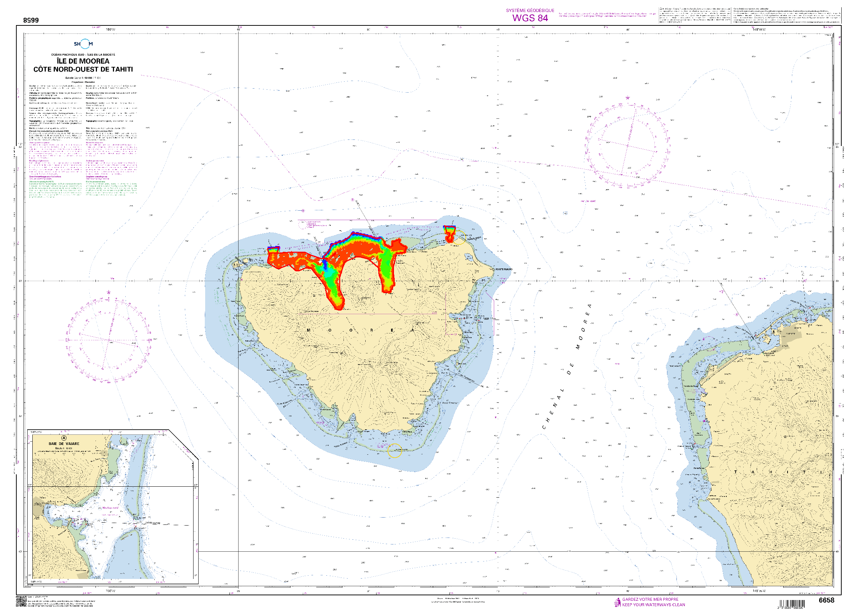This screenshot has height=616, width=858.
Task: Click the POINTE FAAUPO label
Action: coord(504,269)
